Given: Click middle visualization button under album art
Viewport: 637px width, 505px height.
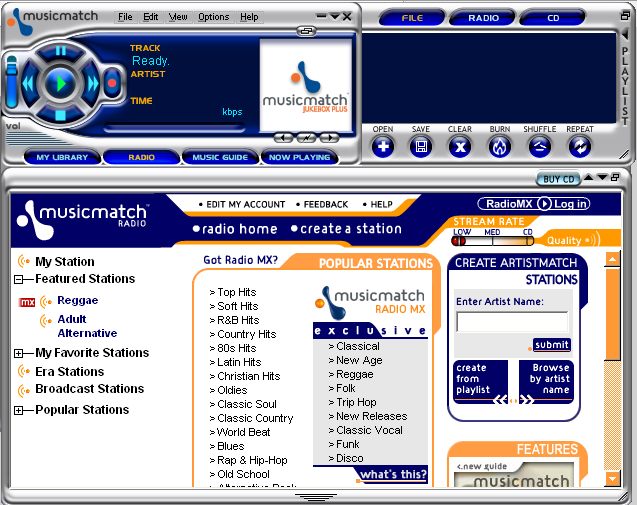Looking at the screenshot, I should coord(306,138).
